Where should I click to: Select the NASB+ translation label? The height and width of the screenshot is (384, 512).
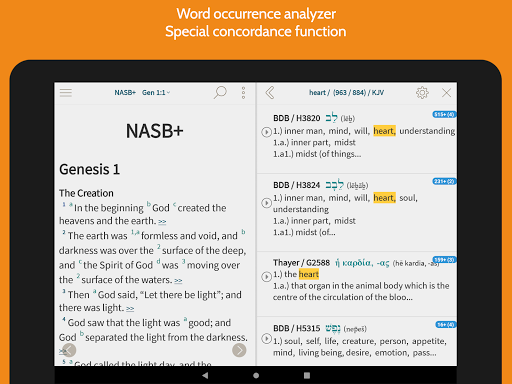click(125, 93)
